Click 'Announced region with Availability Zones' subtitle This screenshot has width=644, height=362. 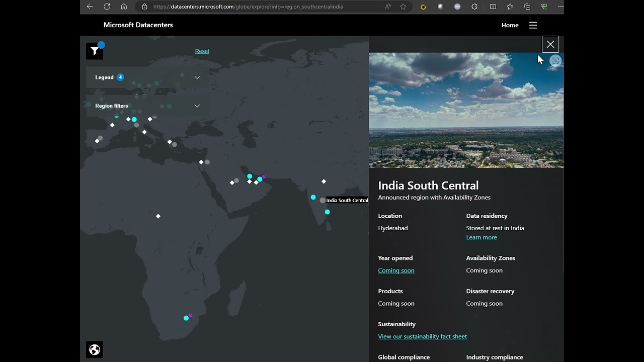pyautogui.click(x=434, y=198)
